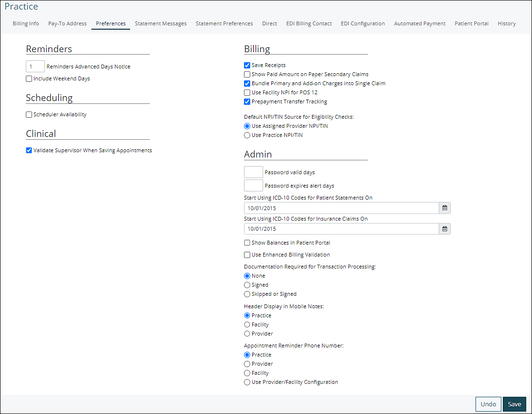Image resolution: width=532 pixels, height=414 pixels.
Task: Select Practice for Header Display in Mobile Notes
Action: 247,315
